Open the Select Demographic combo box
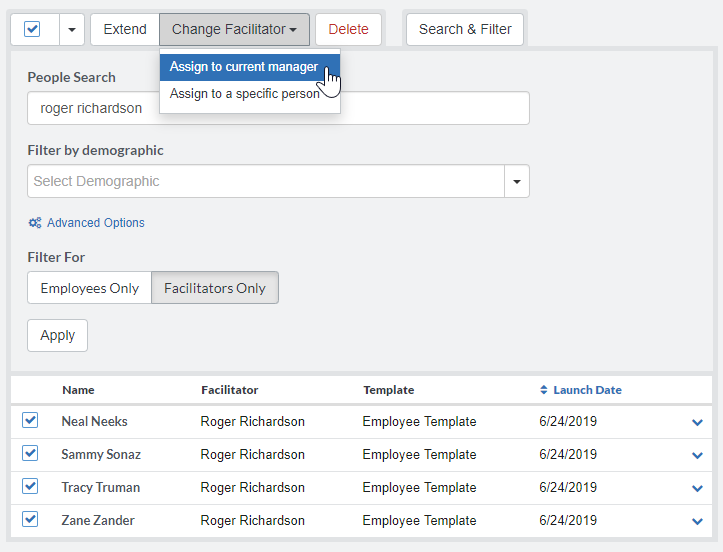This screenshot has height=552, width=723. click(x=266, y=181)
